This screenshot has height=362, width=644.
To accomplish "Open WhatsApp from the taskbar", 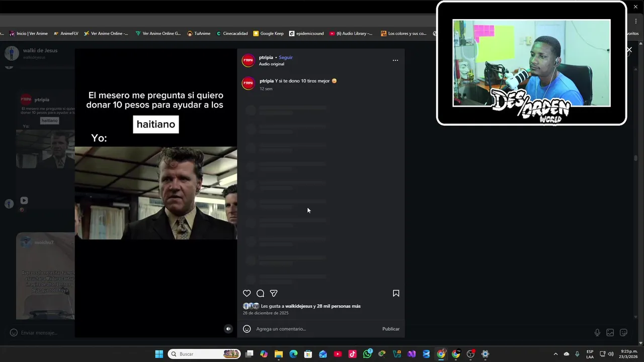I will pyautogui.click(x=367, y=354).
